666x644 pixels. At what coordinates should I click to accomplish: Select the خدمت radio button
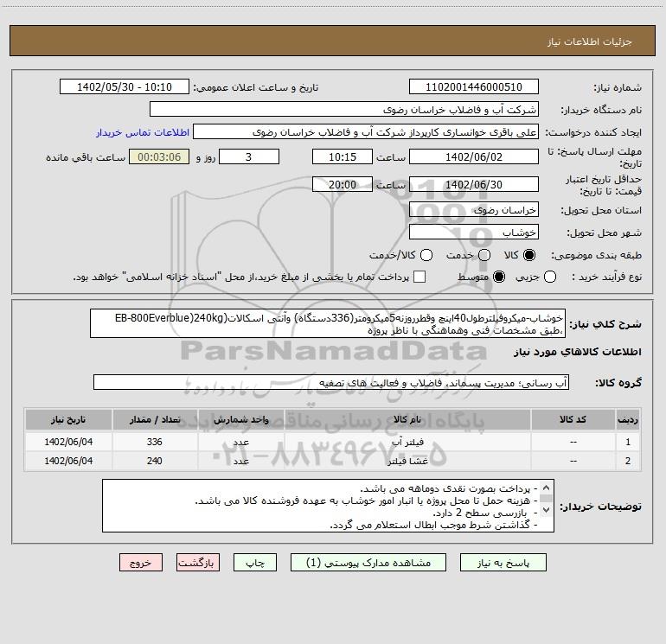[x=484, y=255]
